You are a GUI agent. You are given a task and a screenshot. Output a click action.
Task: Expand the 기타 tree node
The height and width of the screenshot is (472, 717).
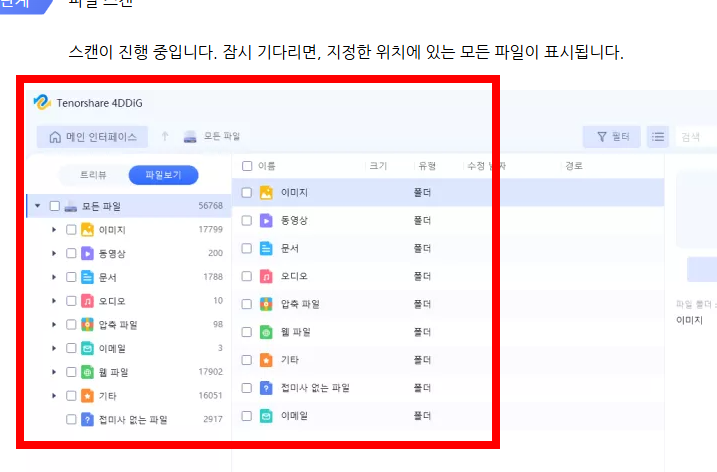[54, 396]
